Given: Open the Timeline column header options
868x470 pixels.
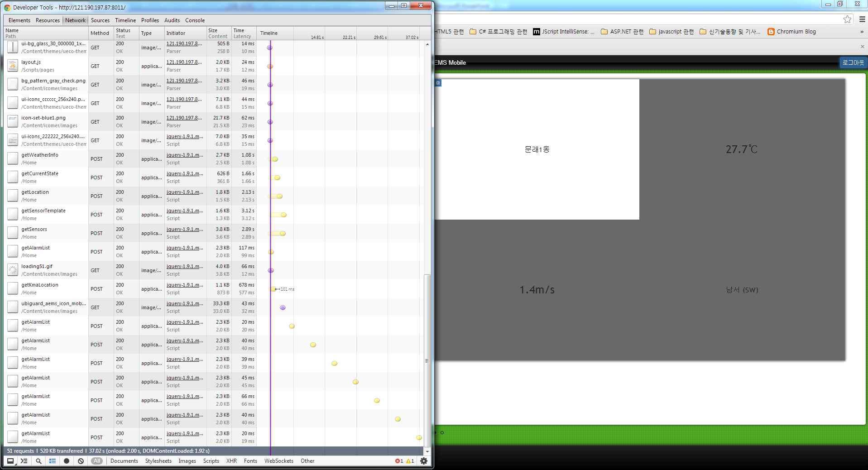Looking at the screenshot, I should [269, 33].
